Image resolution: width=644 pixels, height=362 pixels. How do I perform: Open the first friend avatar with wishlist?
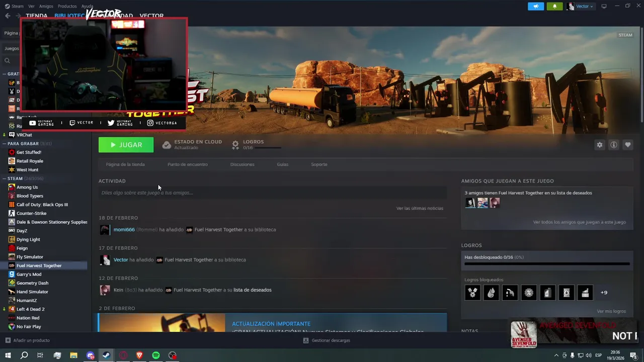(x=470, y=203)
